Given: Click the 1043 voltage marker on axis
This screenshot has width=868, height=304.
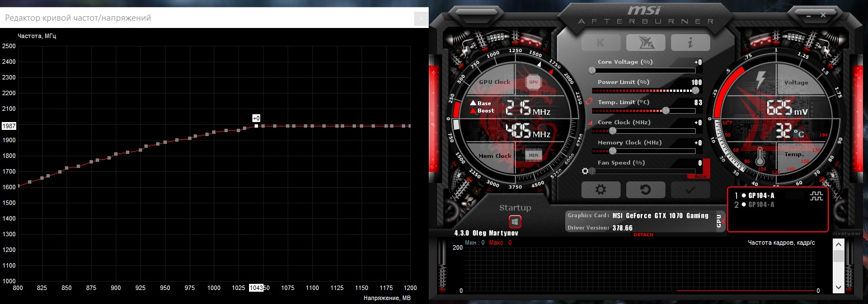Looking at the screenshot, I should pyautogui.click(x=256, y=287).
